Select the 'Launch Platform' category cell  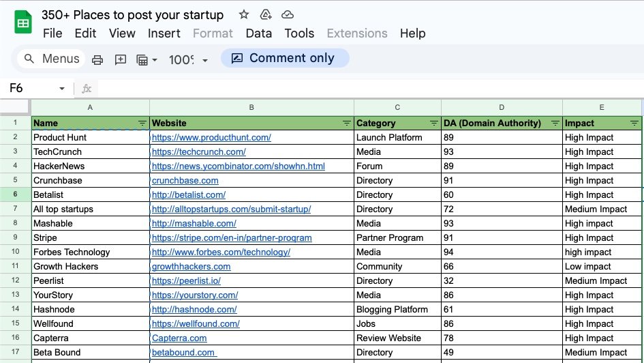397,138
